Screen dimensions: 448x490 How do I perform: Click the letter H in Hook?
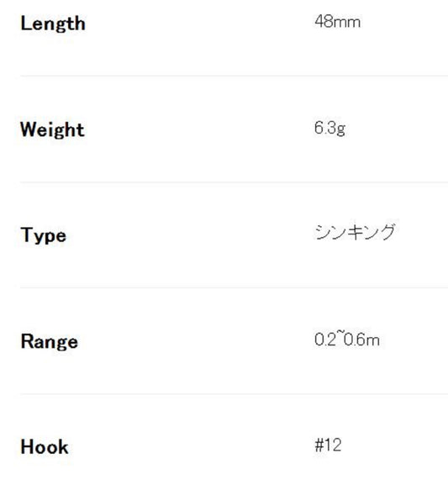pyautogui.click(x=27, y=446)
